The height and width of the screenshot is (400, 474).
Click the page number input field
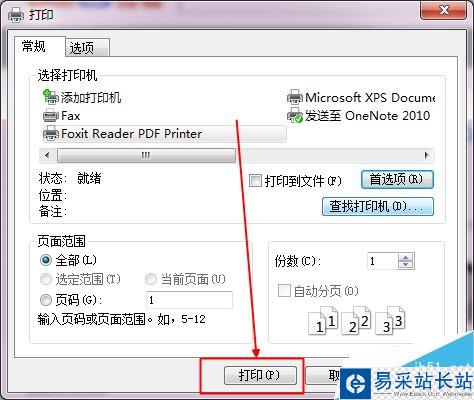pos(189,300)
